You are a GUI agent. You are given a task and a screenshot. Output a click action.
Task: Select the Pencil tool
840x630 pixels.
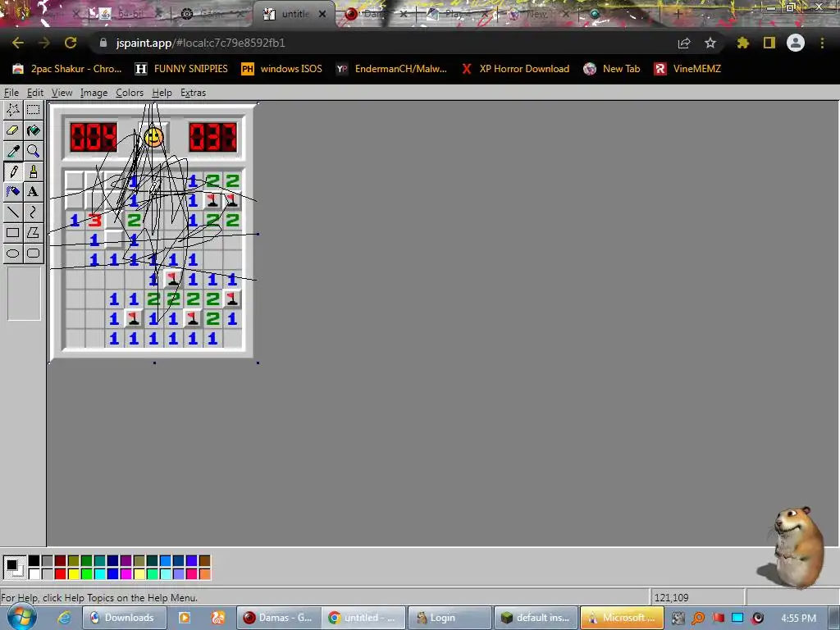click(13, 171)
